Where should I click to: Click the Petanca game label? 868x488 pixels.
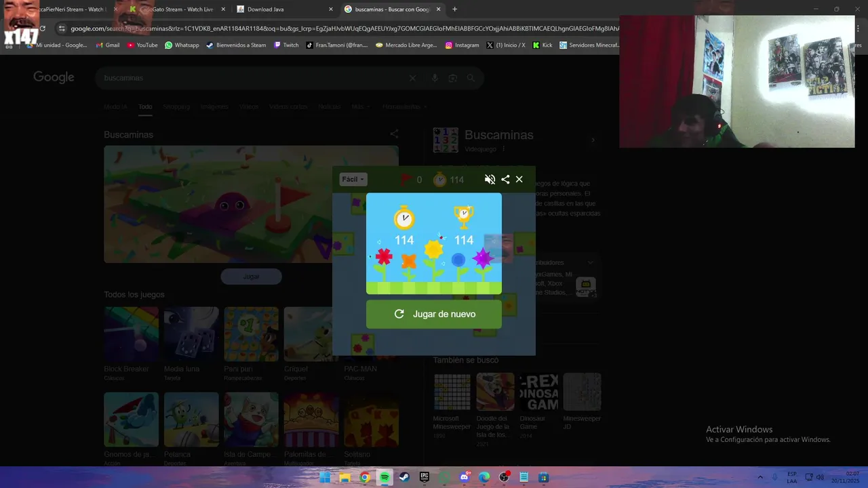click(x=177, y=454)
